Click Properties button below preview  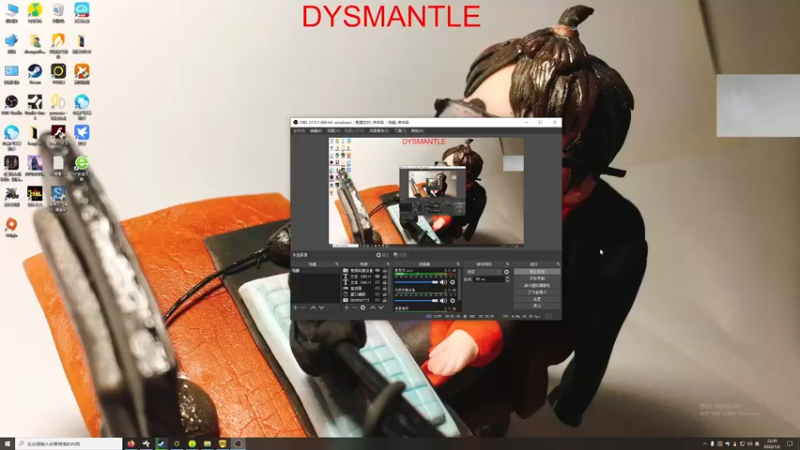[383, 255]
